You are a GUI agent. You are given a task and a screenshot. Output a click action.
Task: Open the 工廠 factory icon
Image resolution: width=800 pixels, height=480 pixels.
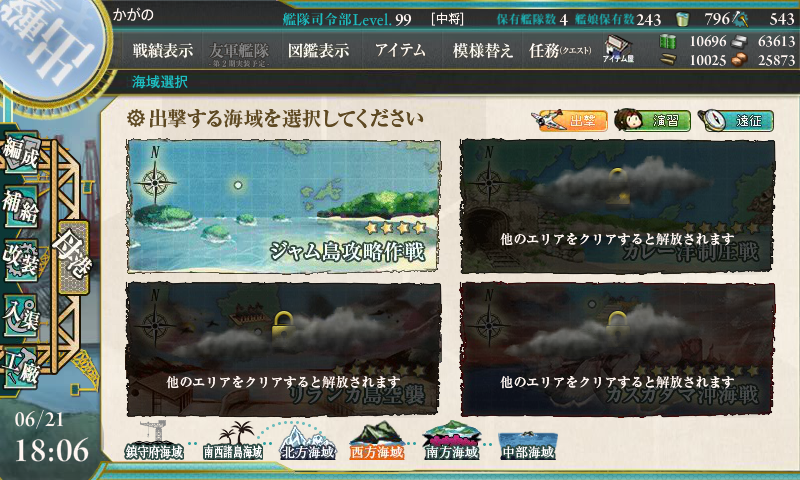pos(21,368)
